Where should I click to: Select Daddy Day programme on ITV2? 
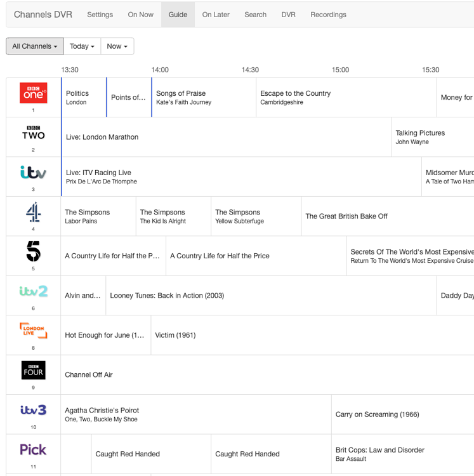point(456,295)
